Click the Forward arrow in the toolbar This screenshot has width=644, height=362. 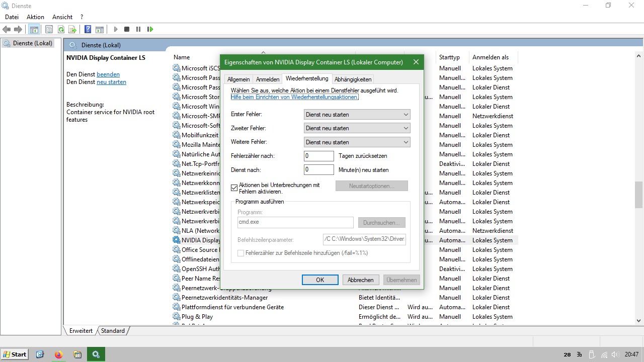18,30
